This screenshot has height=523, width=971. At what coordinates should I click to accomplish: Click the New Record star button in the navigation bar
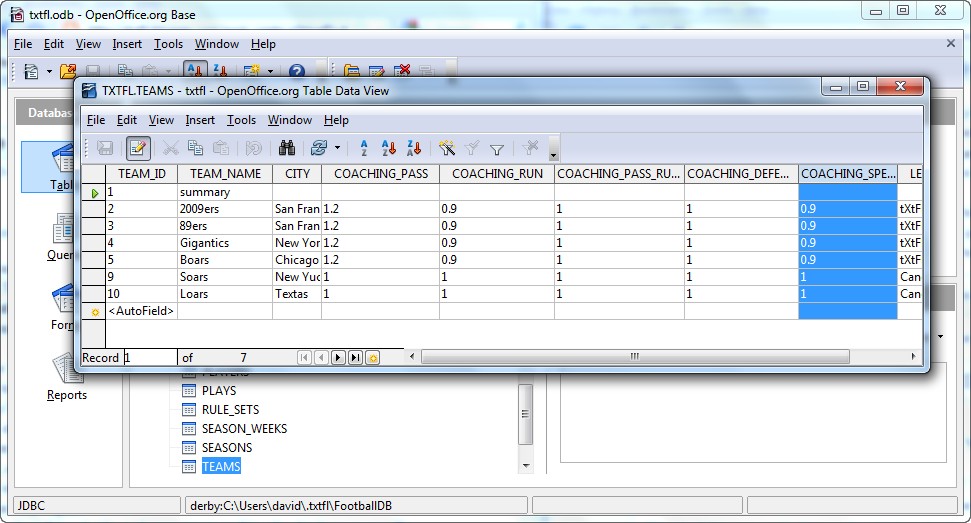(373, 358)
